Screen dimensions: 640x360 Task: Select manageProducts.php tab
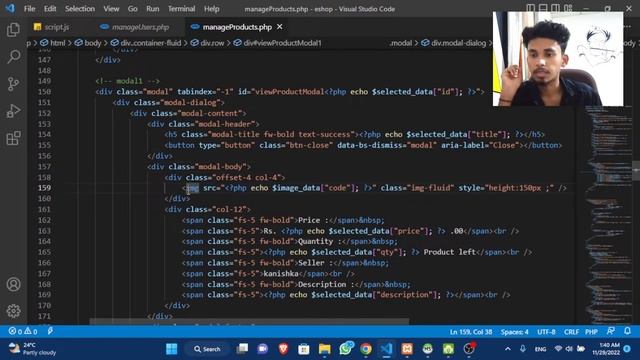pyautogui.click(x=237, y=27)
